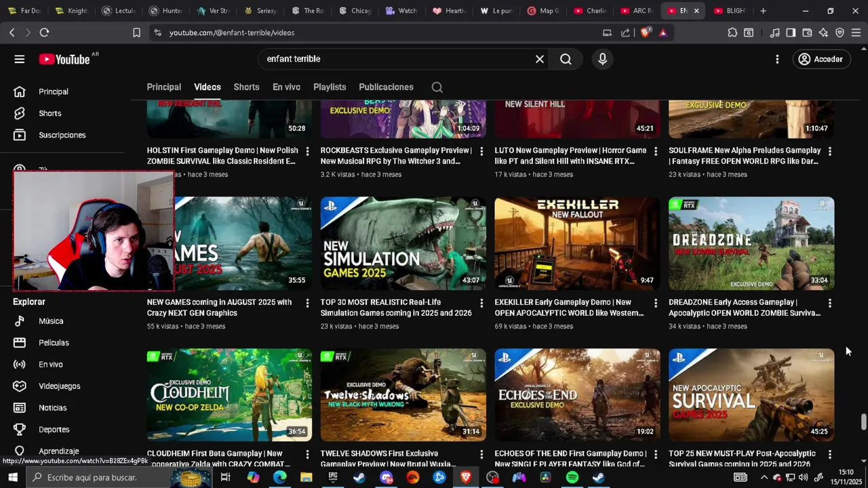Open the Echoes of the End thumbnail
Screen dimensions: 868x488
coord(577,395)
